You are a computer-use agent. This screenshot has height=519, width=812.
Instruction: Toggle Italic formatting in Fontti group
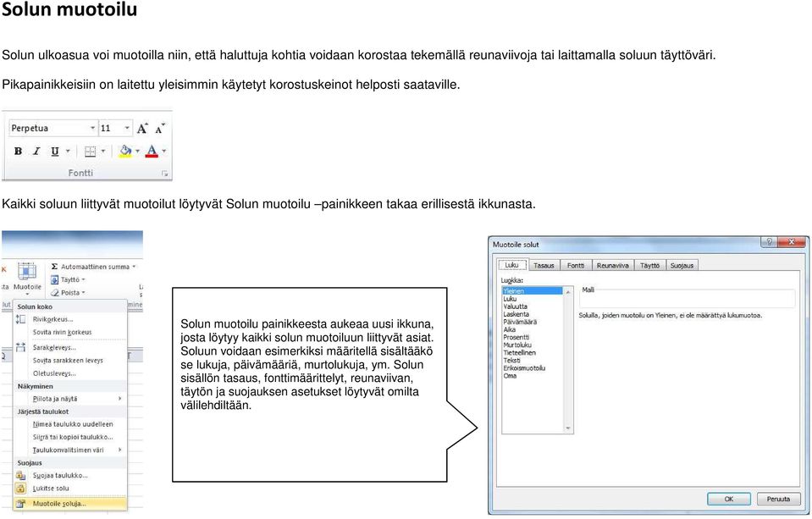[36, 152]
